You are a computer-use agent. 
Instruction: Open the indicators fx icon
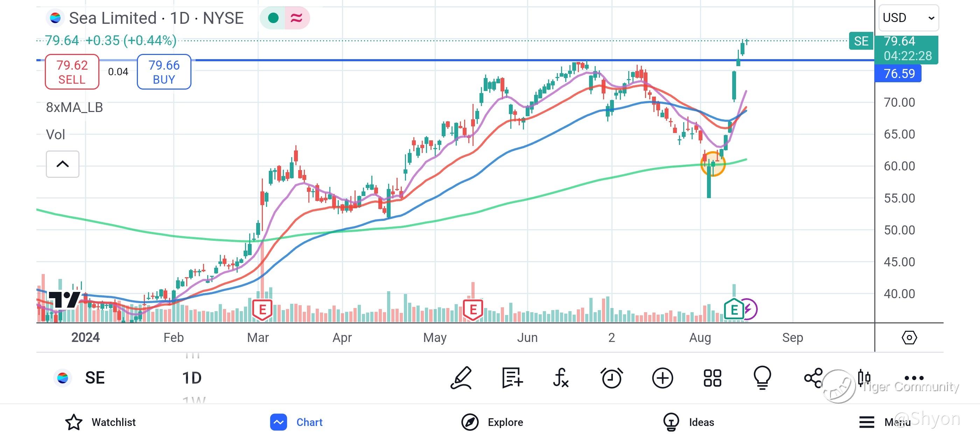pyautogui.click(x=561, y=378)
